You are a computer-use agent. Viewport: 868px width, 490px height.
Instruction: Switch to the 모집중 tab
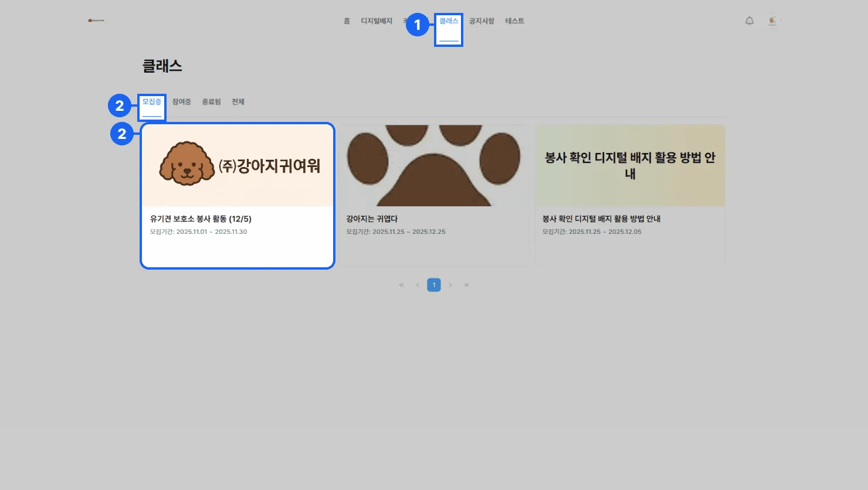[152, 102]
